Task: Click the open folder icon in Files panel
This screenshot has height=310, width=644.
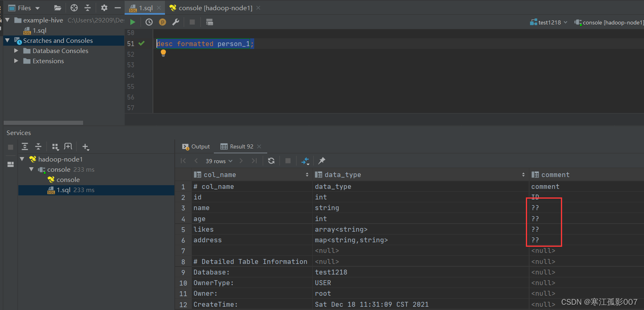Action: (x=58, y=8)
